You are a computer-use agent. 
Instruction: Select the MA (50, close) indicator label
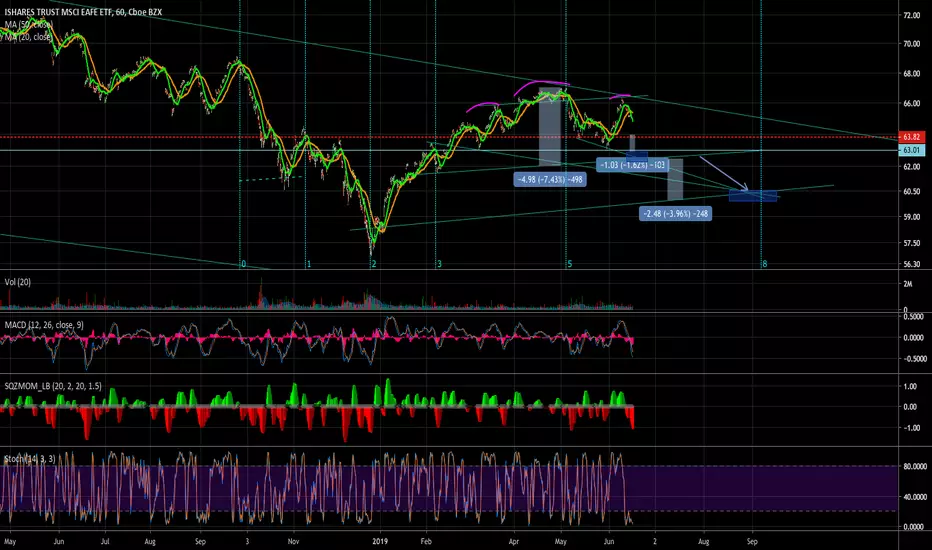point(28,24)
